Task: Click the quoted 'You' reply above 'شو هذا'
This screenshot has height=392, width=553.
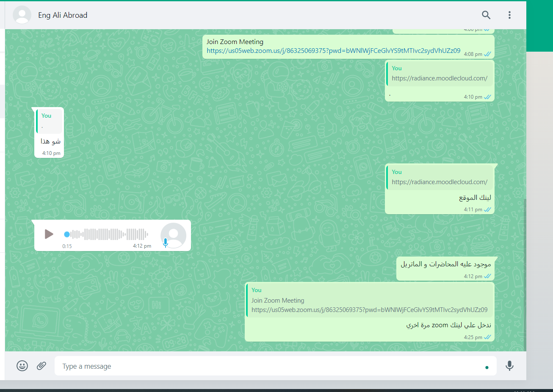Action: click(50, 121)
